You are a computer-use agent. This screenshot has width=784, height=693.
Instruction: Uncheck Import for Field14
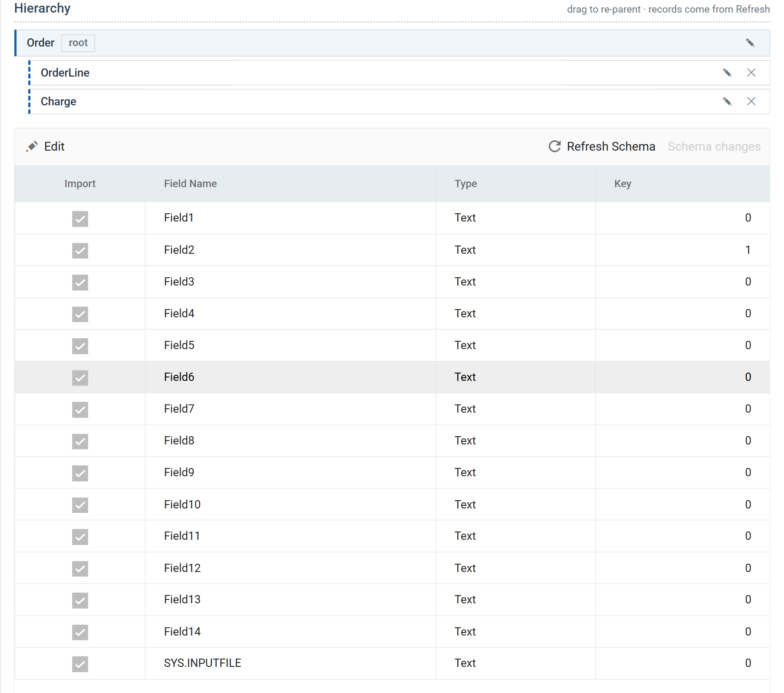point(80,632)
